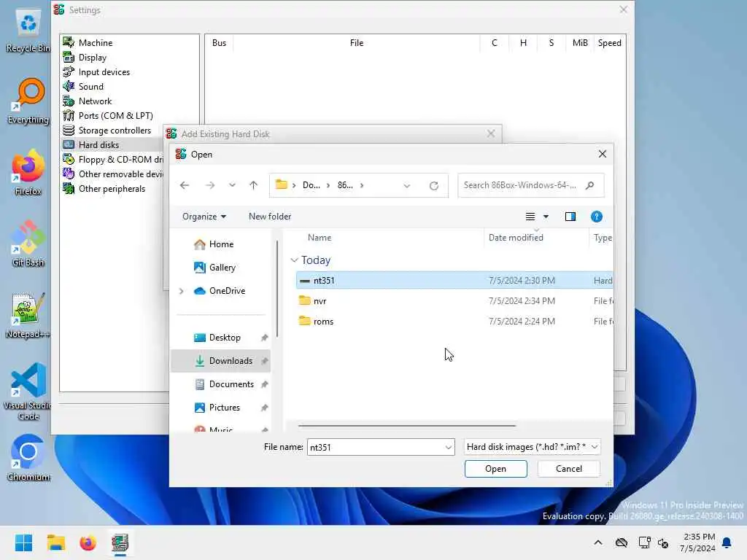Show hidden tray icons chevron

click(x=598, y=542)
